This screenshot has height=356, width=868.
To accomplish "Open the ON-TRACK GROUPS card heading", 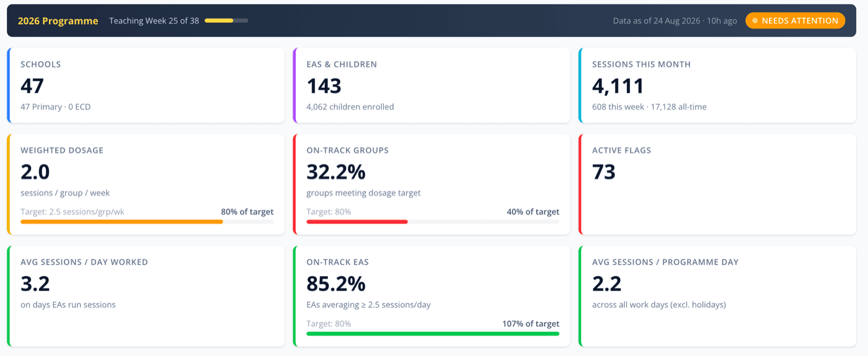I will point(348,150).
